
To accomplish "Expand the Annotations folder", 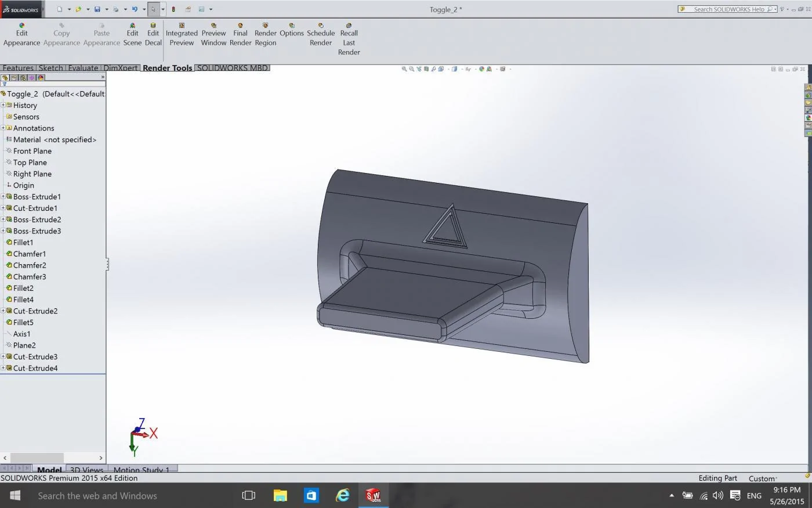I will click(3, 128).
